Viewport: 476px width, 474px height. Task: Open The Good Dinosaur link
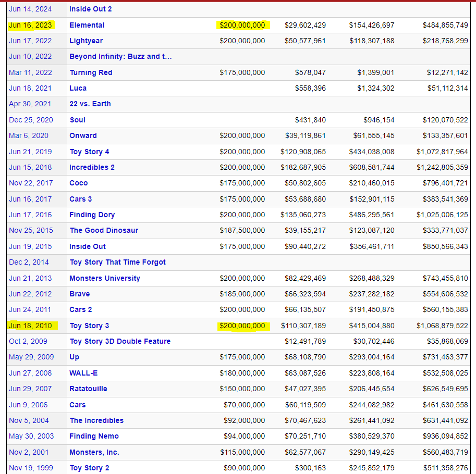pyautogui.click(x=104, y=230)
